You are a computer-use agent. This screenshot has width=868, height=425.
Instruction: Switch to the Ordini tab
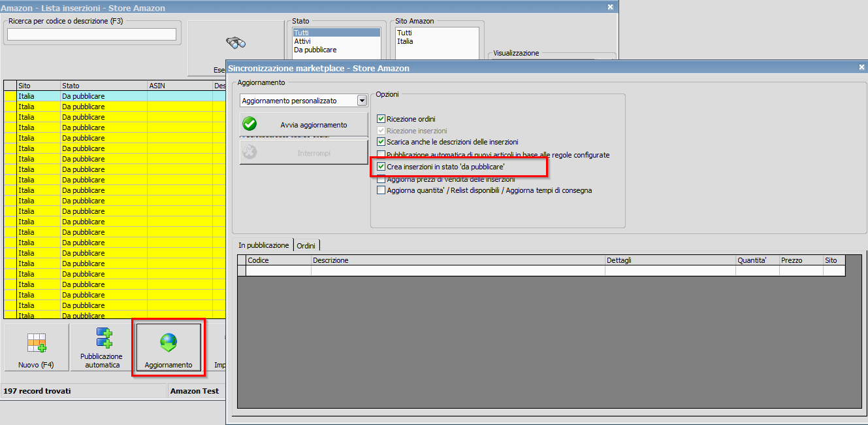(x=306, y=245)
